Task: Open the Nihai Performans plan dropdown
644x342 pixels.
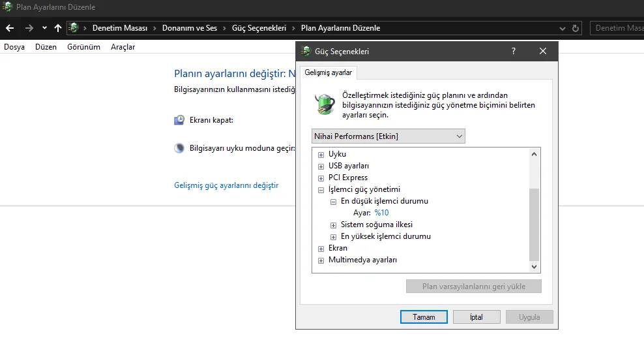Action: 388,136
